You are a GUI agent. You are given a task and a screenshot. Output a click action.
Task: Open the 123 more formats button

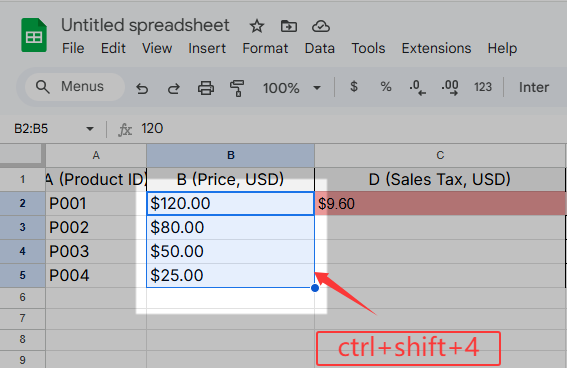point(483,87)
